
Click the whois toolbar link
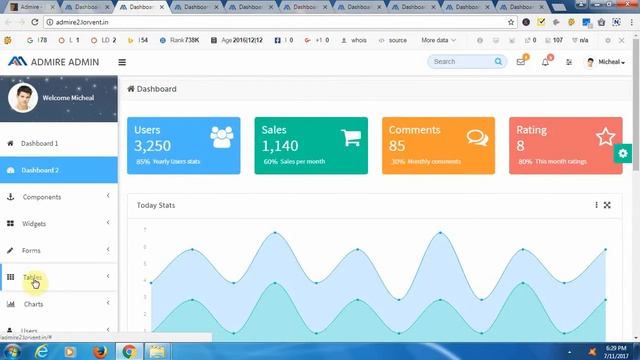354,40
